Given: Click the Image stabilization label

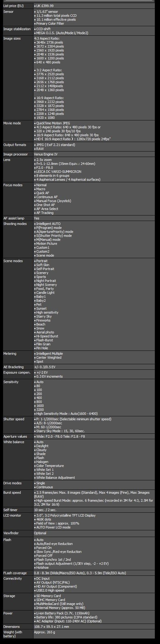Looking at the screenshot, I should [17, 29].
